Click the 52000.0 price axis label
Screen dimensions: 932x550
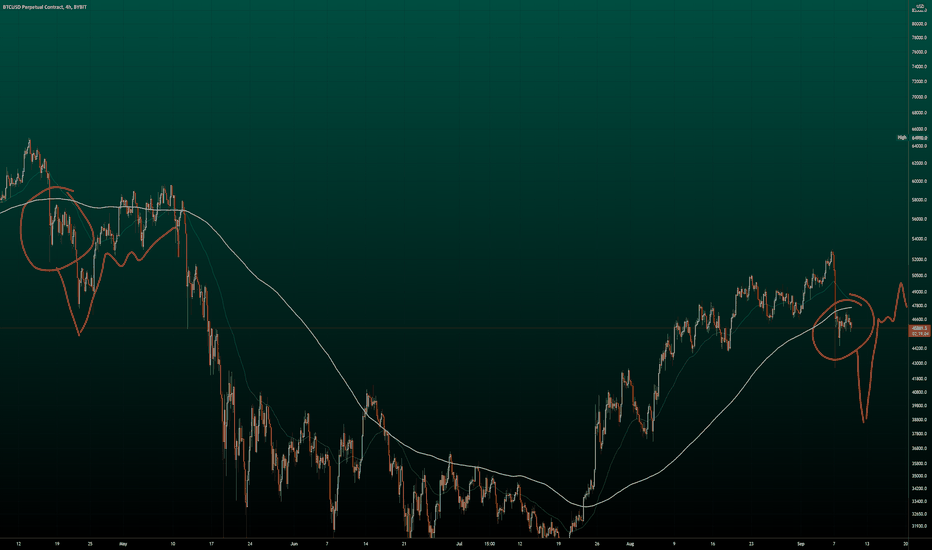tap(919, 260)
